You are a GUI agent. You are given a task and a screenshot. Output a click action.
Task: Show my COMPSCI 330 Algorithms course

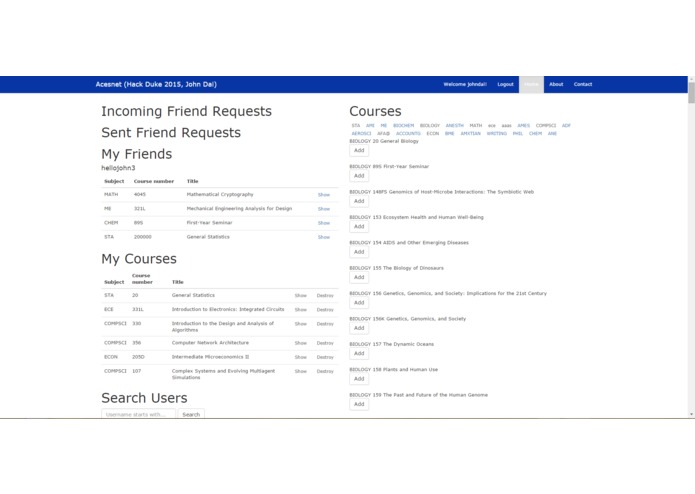pyautogui.click(x=301, y=324)
